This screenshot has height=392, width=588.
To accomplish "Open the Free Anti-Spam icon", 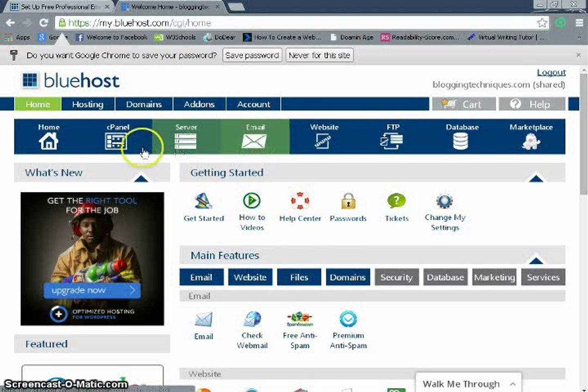I will [x=299, y=319].
